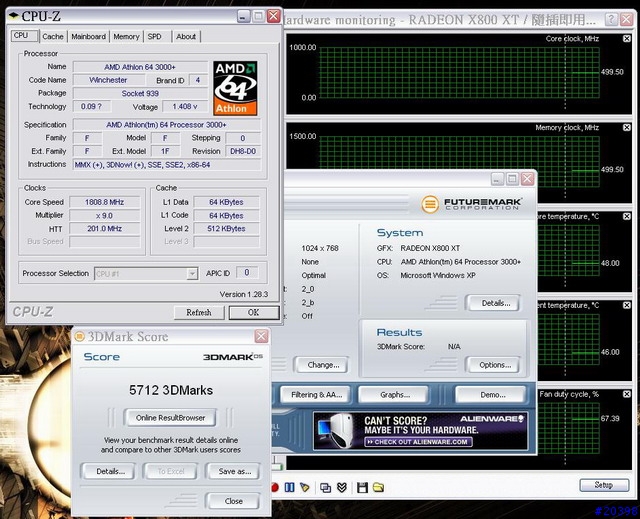This screenshot has height=519, width=640.
Task: Click the Code Name field Winchester
Action: [108, 80]
